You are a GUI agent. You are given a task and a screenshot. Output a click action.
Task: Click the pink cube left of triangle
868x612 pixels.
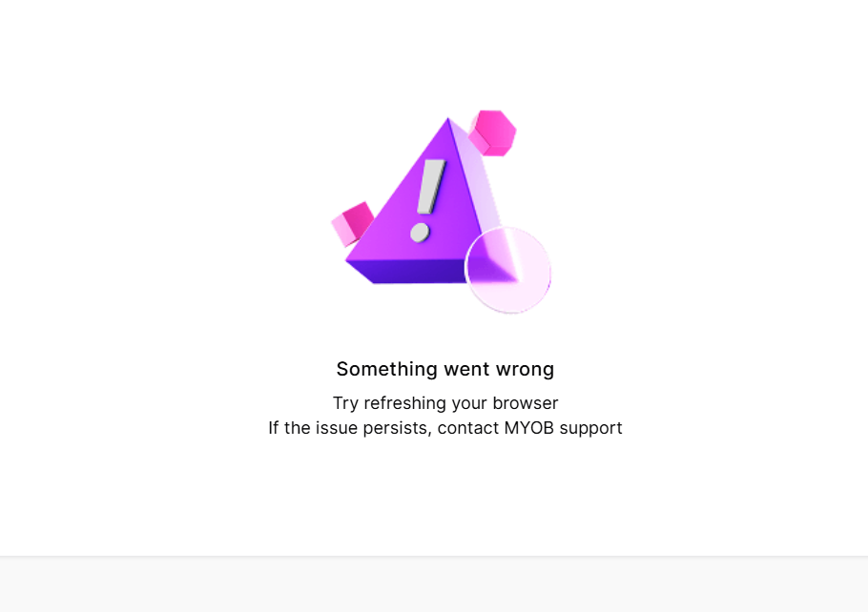[353, 224]
